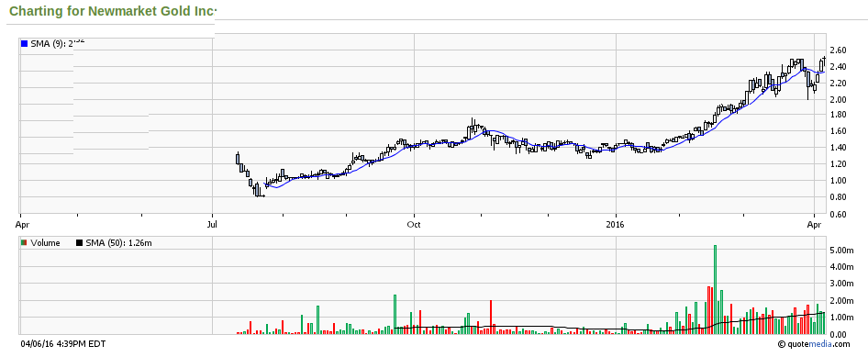Click the 2.20 price axis label
This screenshot has width=868, height=357.
pyautogui.click(x=839, y=84)
